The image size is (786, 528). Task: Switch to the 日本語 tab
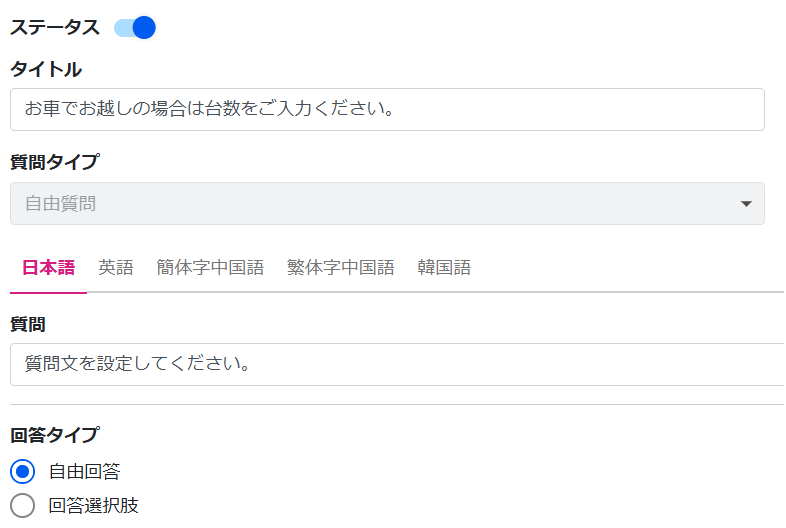[x=49, y=267]
